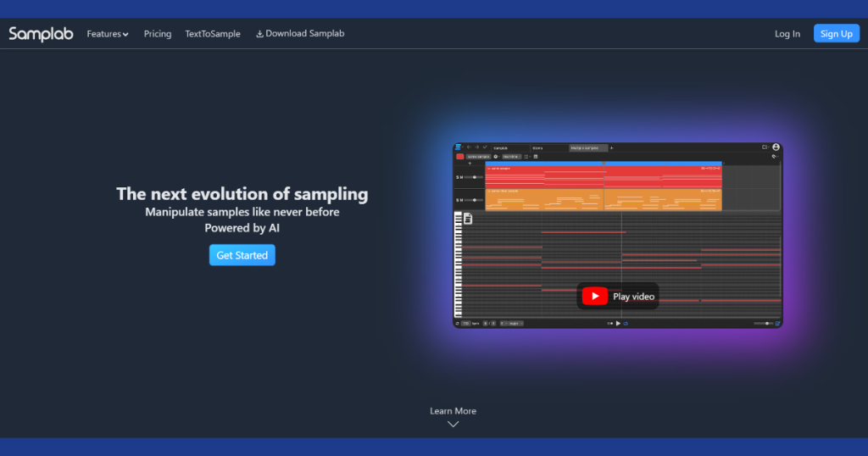Click the "Powered by AI" text
This screenshot has height=456, width=868.
tap(242, 228)
